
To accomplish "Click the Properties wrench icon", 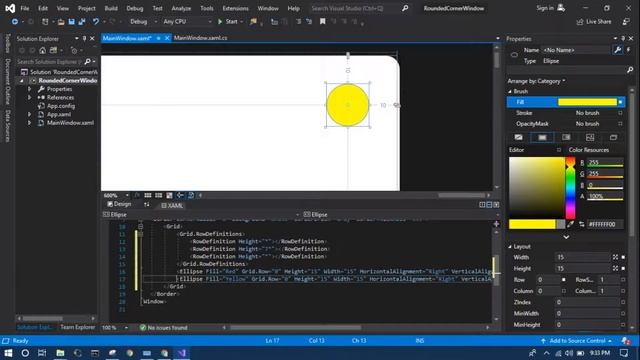I will [x=618, y=50].
